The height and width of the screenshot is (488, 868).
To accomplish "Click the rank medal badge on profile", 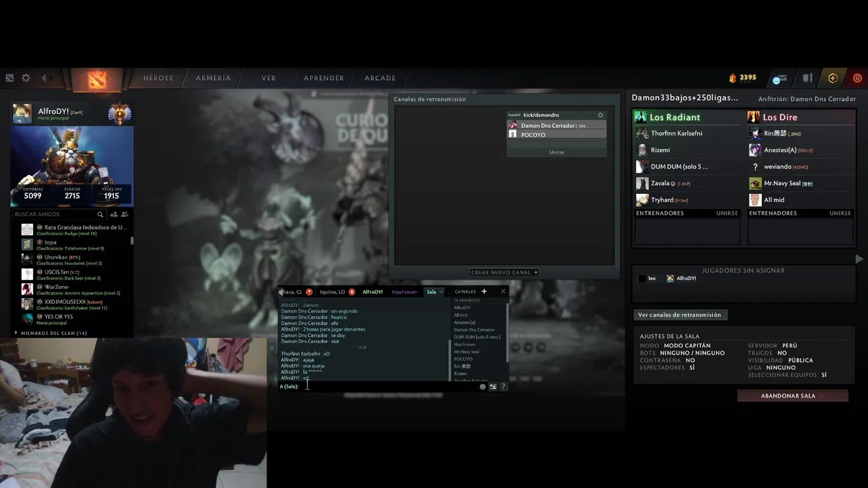I will tap(119, 113).
